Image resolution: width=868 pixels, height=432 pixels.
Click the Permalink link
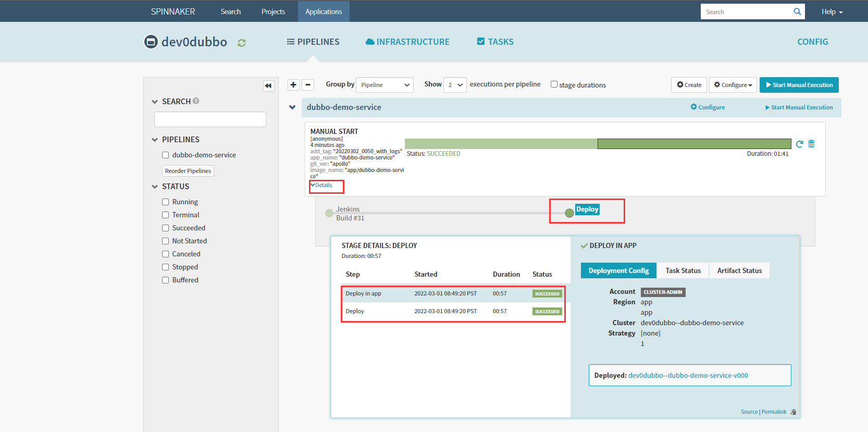774,412
